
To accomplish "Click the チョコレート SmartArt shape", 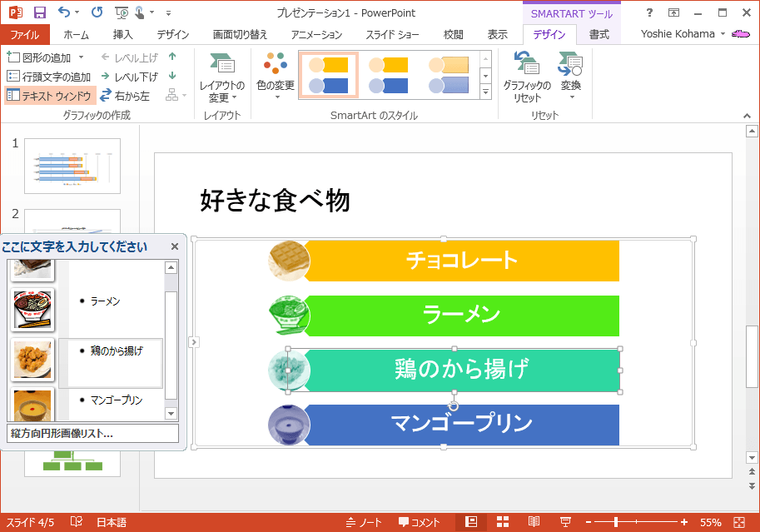I will click(x=462, y=261).
